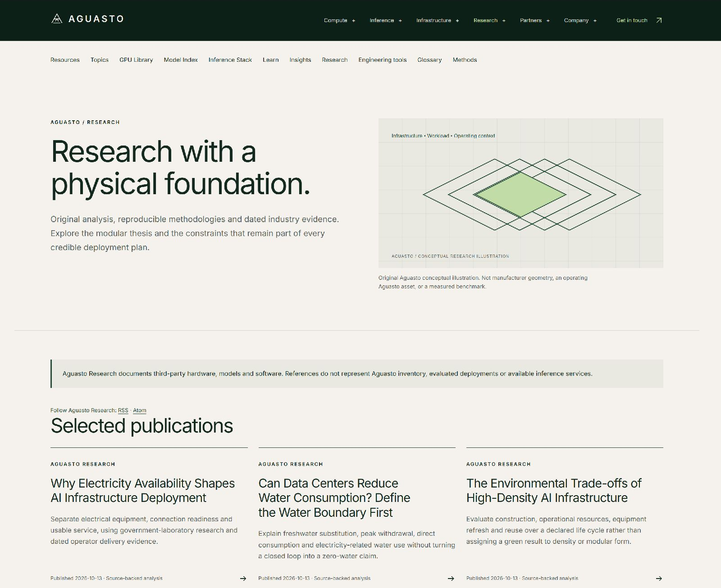Click the conceptual research diamond illustration
Screen dimensions: 721x588
click(521, 193)
